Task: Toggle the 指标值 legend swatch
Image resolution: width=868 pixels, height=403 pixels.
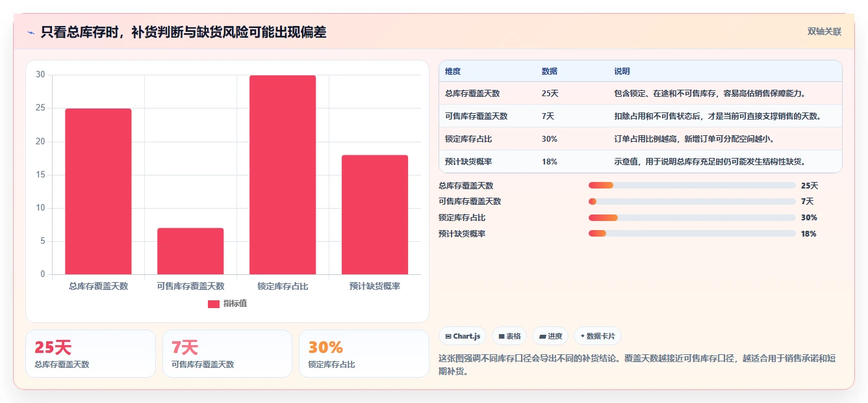Action: 214,304
